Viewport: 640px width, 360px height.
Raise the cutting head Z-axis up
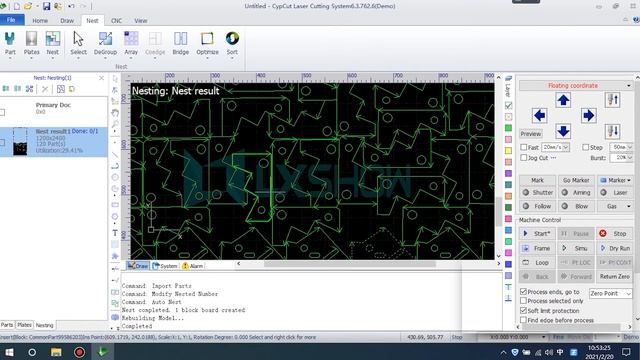(x=612, y=100)
